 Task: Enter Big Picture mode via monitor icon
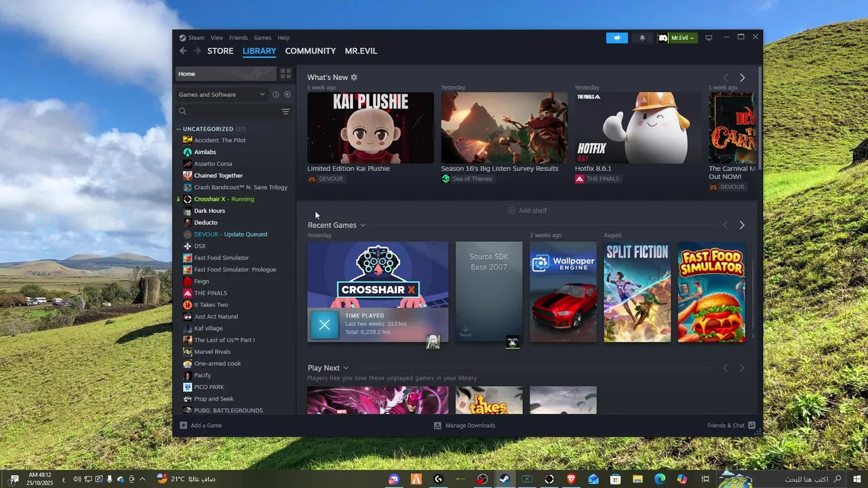click(709, 38)
